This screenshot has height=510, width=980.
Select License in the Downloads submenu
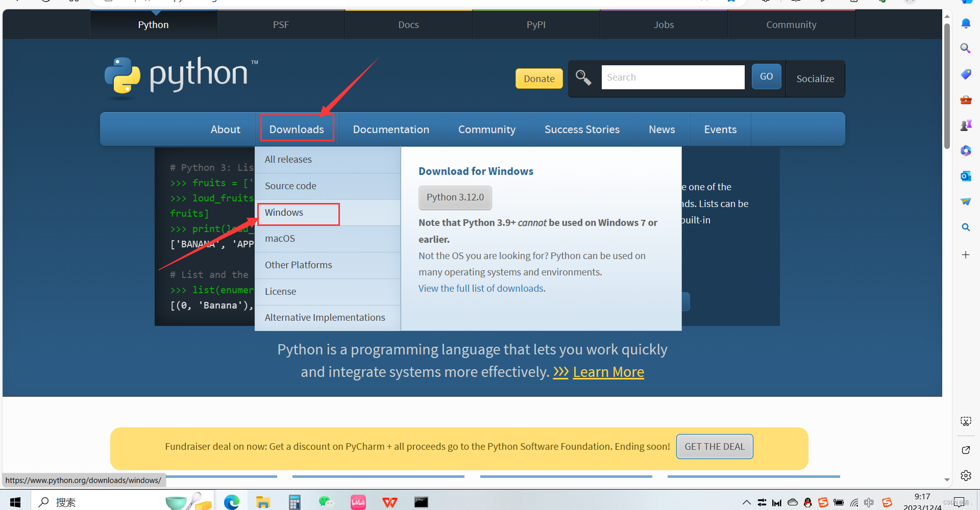pyautogui.click(x=328, y=292)
